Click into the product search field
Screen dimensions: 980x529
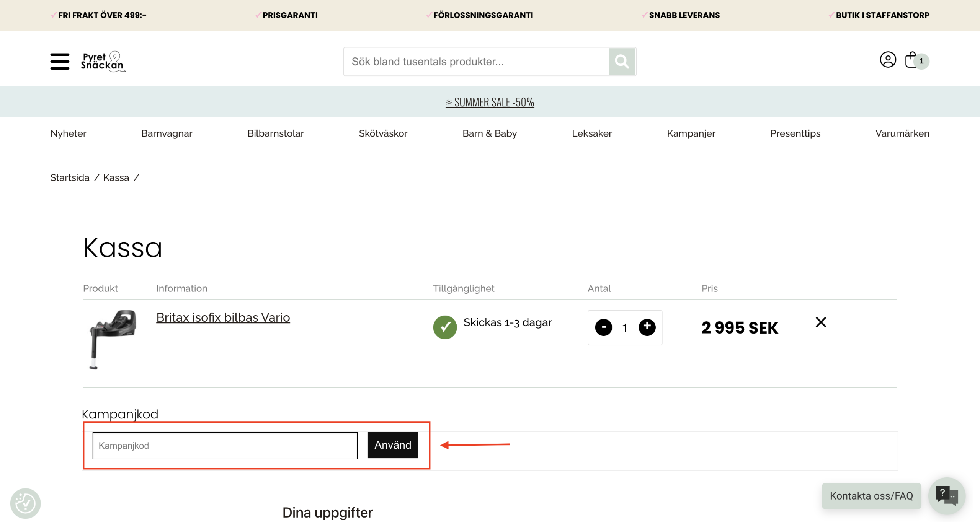(x=476, y=62)
